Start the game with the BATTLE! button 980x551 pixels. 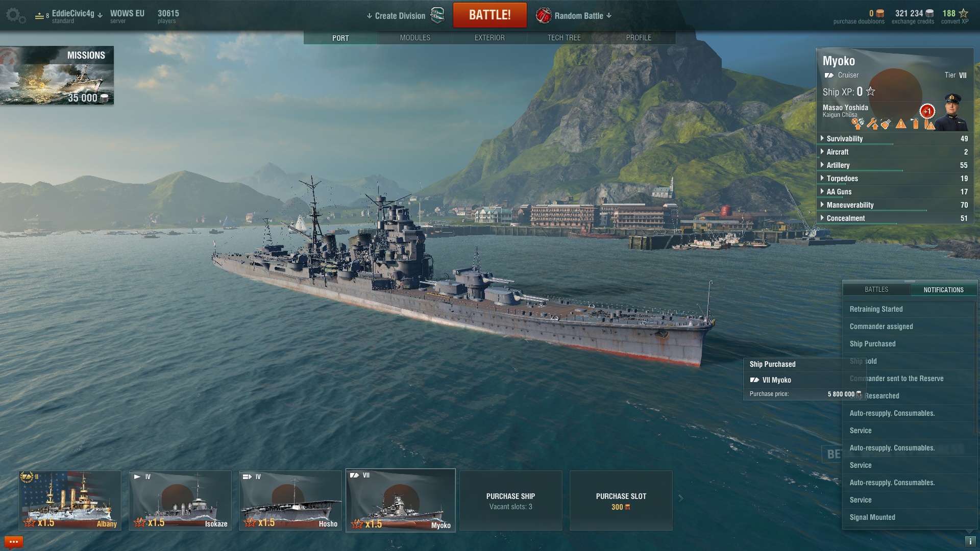pyautogui.click(x=490, y=15)
